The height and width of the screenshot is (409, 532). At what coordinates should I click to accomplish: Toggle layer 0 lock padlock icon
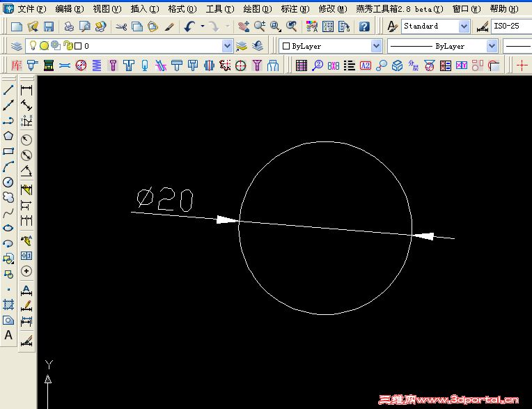click(x=68, y=45)
